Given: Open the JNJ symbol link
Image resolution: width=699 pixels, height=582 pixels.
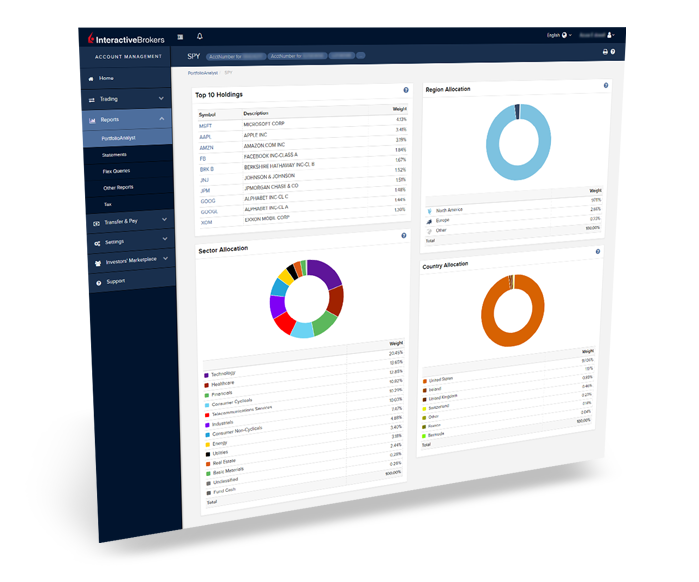Looking at the screenshot, I should [x=204, y=180].
